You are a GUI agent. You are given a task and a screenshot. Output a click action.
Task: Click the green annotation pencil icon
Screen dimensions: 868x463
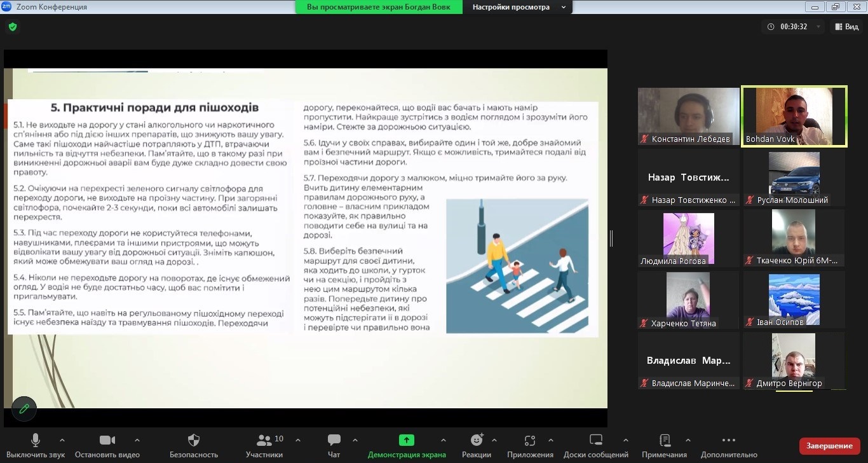[x=24, y=408]
